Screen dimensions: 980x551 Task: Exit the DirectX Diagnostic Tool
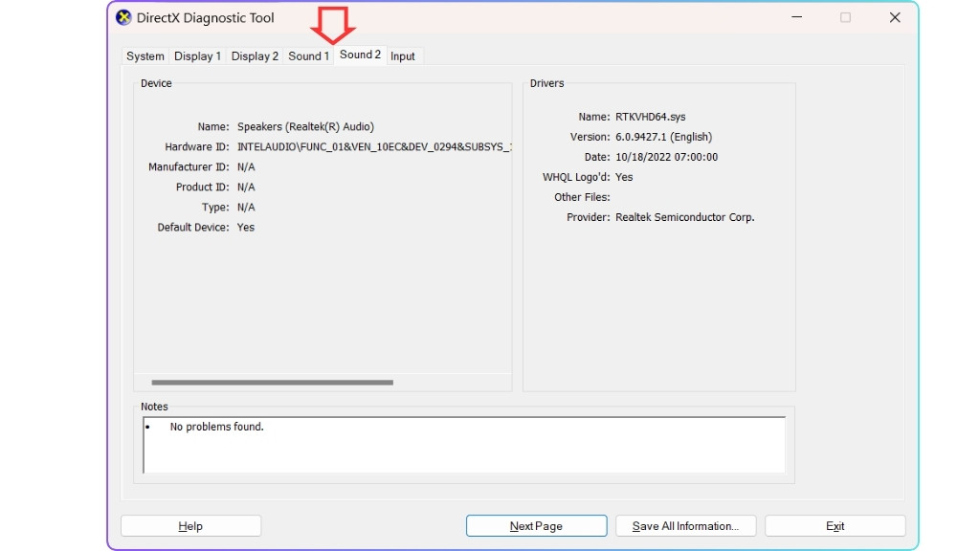point(835,525)
